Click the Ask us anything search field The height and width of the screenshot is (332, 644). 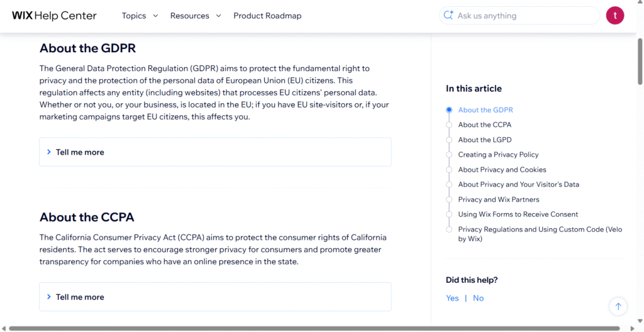pyautogui.click(x=525, y=16)
